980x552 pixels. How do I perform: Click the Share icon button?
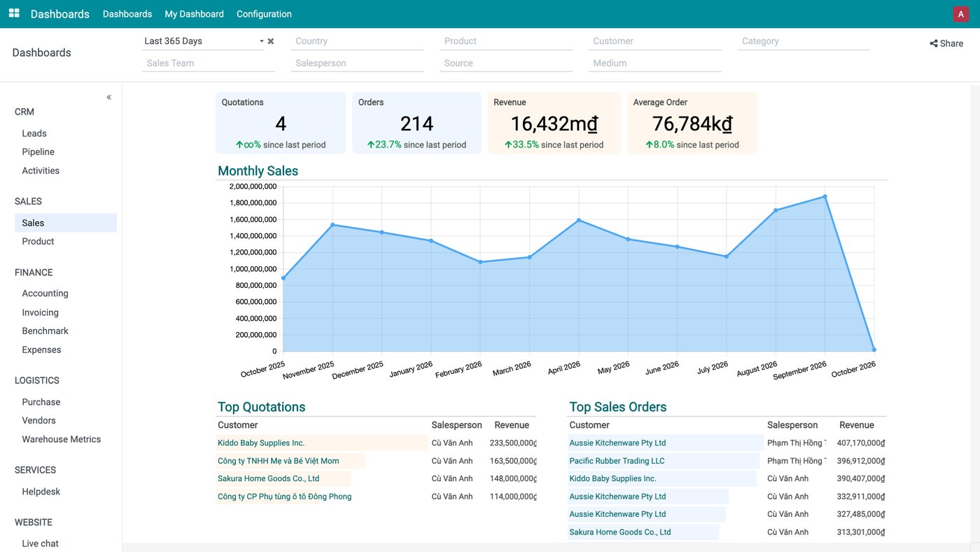click(x=946, y=43)
